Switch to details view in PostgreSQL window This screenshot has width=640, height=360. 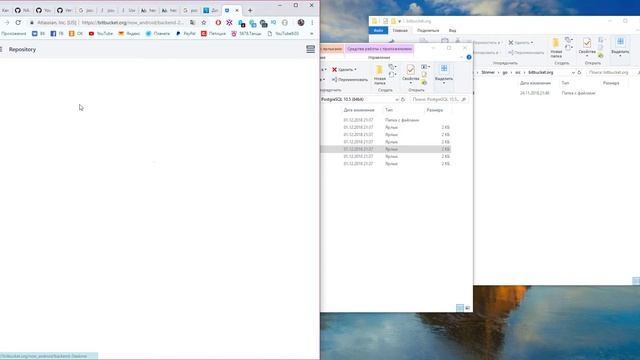pyautogui.click(x=460, y=308)
